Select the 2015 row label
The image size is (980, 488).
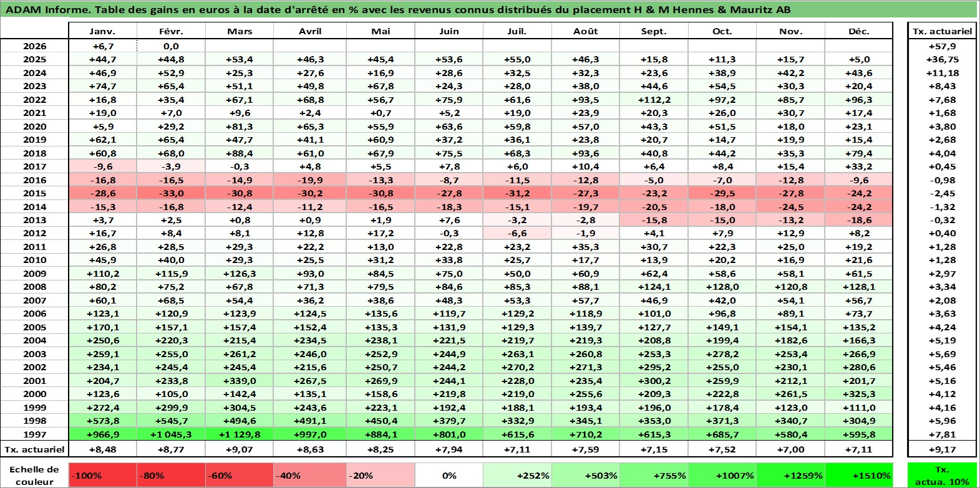point(35,193)
